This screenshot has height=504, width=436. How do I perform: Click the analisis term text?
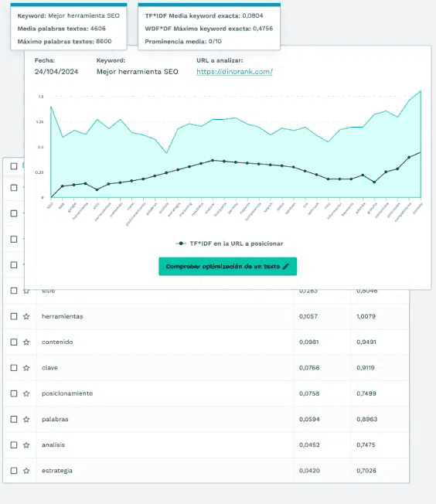click(x=53, y=444)
